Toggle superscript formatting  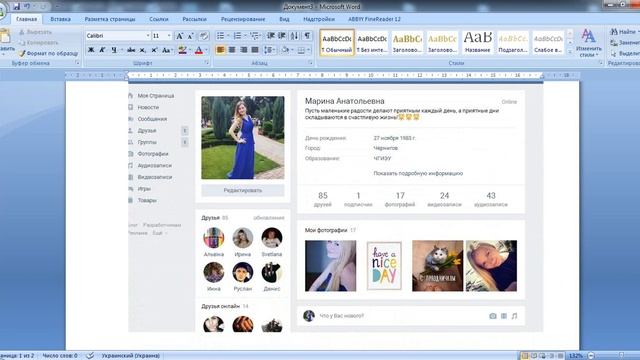point(154,50)
